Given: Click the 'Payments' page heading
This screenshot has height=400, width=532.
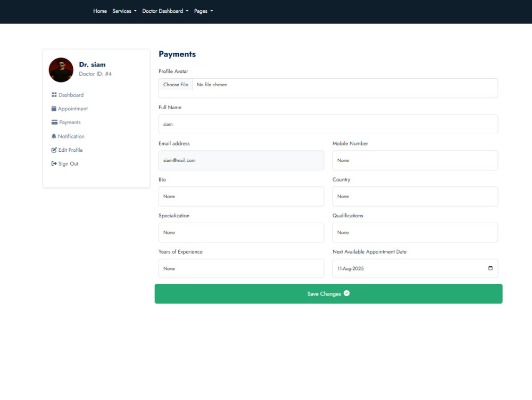Looking at the screenshot, I should (177, 54).
